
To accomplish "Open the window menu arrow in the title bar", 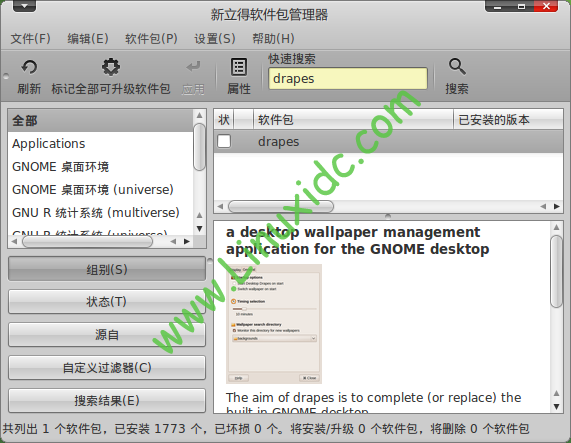I will [x=24, y=6].
